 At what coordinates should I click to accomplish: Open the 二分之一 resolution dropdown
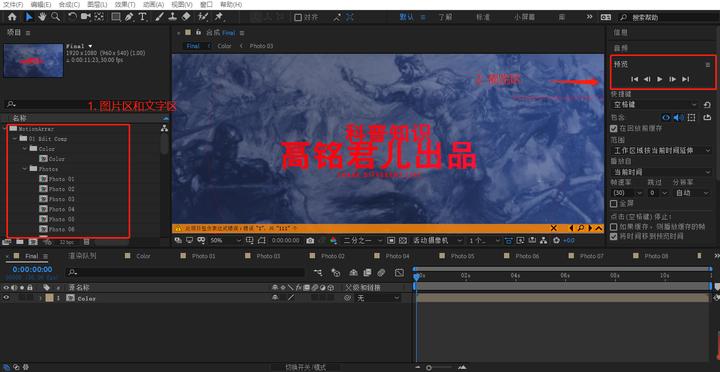point(363,241)
